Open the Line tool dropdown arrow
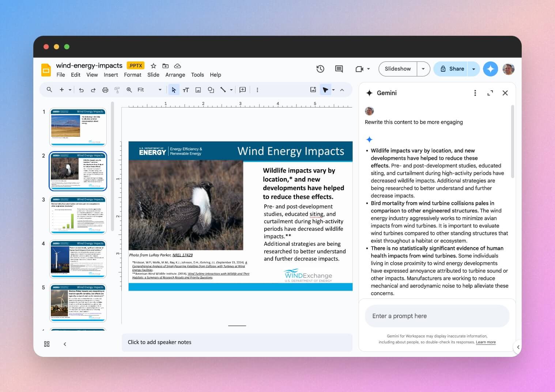 [x=230, y=90]
